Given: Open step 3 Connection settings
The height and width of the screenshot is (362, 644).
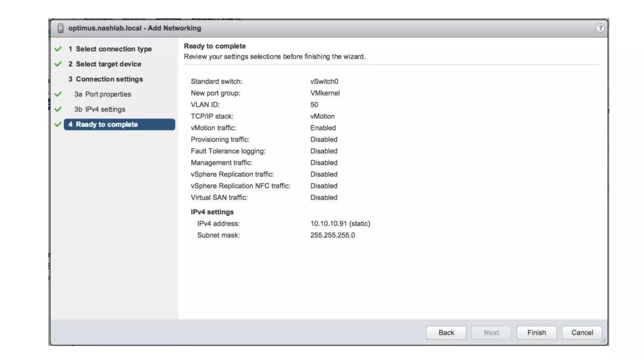Looking at the screenshot, I should (x=106, y=79).
